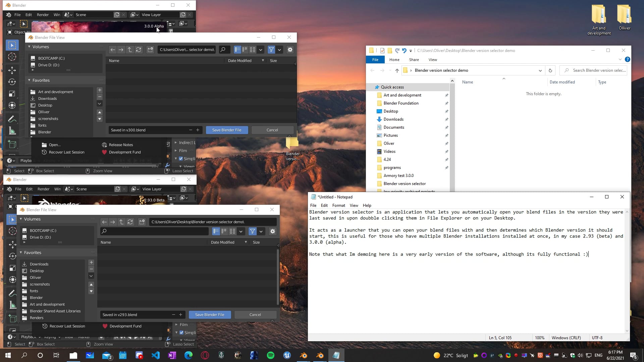Select the Annotate tool in Blender 3.0.0 Alpha window
The height and width of the screenshot is (362, 644).
[12, 119]
